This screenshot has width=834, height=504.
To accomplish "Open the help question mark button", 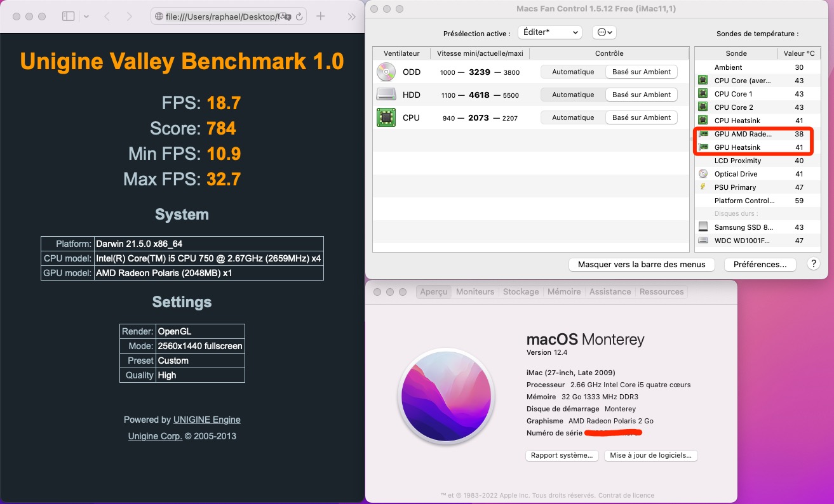I will click(x=813, y=264).
